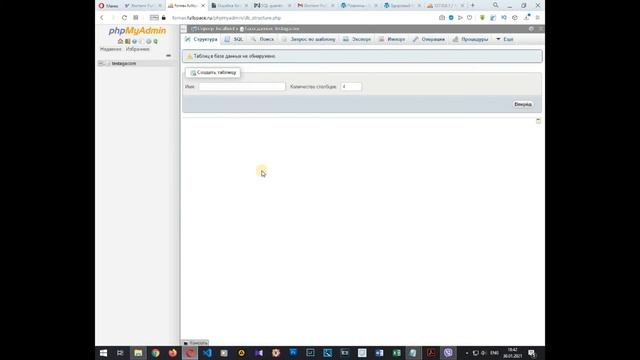Focus the table name (Имя) input field
640x360 pixels.
242,87
